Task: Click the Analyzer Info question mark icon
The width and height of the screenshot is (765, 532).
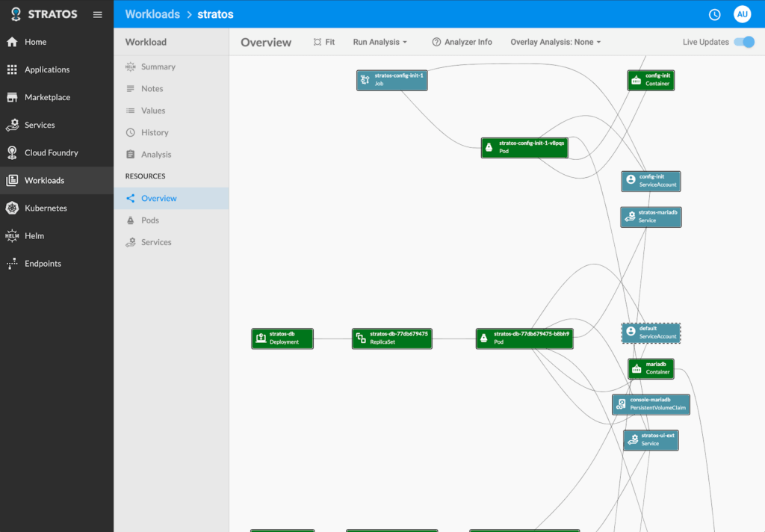Action: [x=436, y=42]
